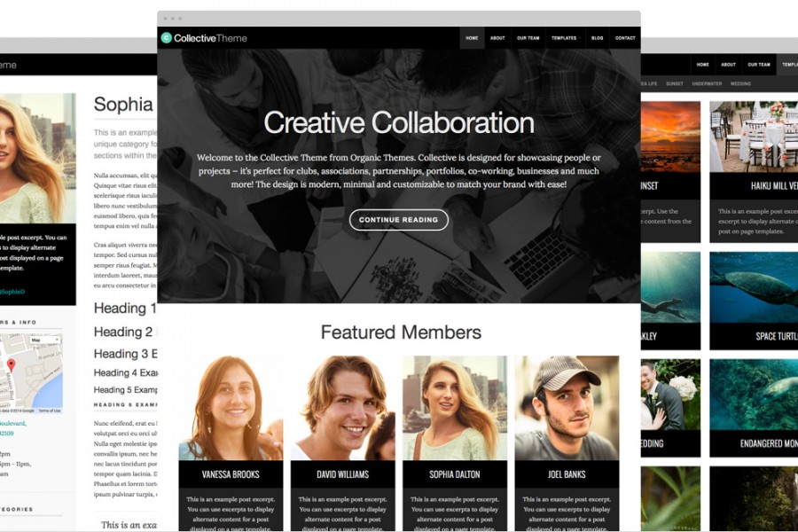Open Vanessa Brooks member photo
The height and width of the screenshot is (532, 798).
tap(231, 408)
